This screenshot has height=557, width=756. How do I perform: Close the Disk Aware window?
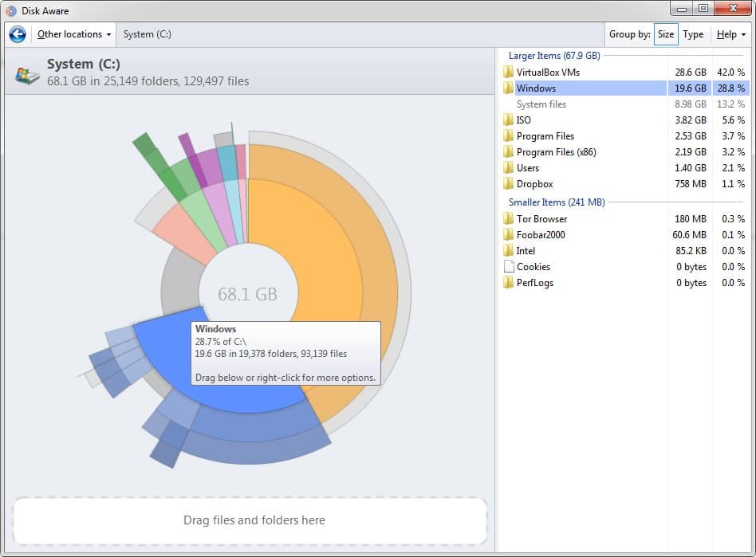[x=733, y=9]
